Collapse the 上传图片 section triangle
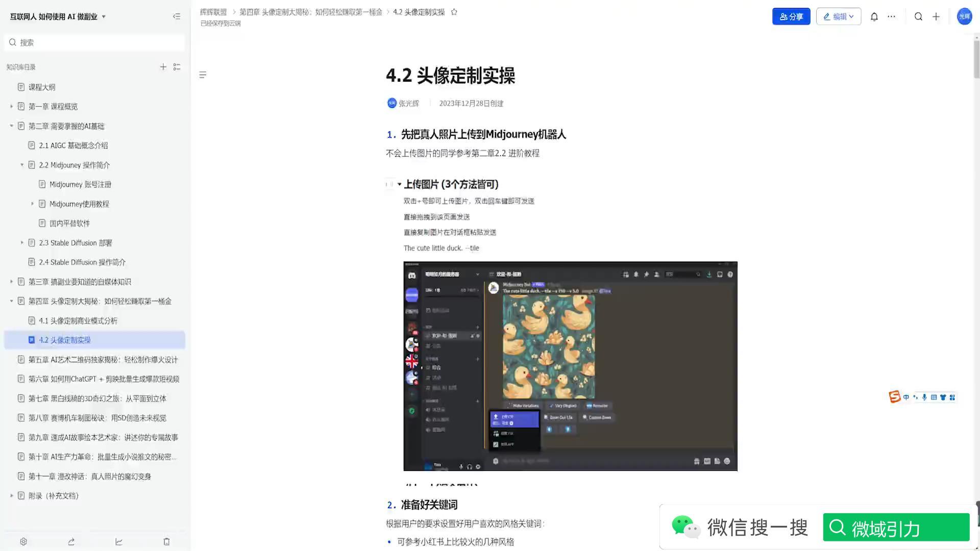Viewport: 980px width, 551px height. [399, 184]
